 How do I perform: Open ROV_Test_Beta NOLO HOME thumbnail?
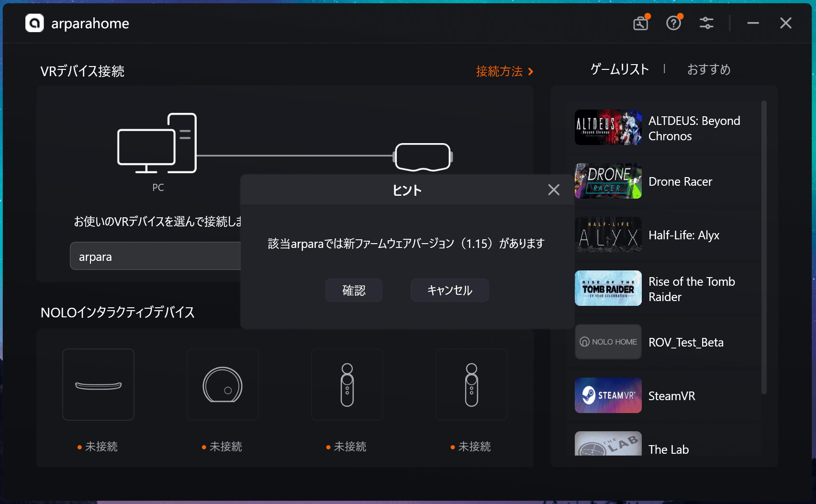point(608,342)
